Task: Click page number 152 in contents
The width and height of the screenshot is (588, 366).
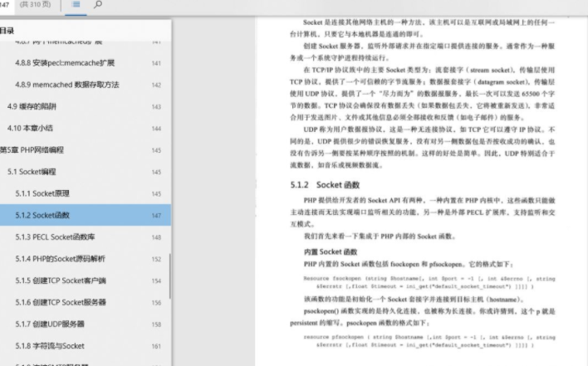Action: (156, 259)
